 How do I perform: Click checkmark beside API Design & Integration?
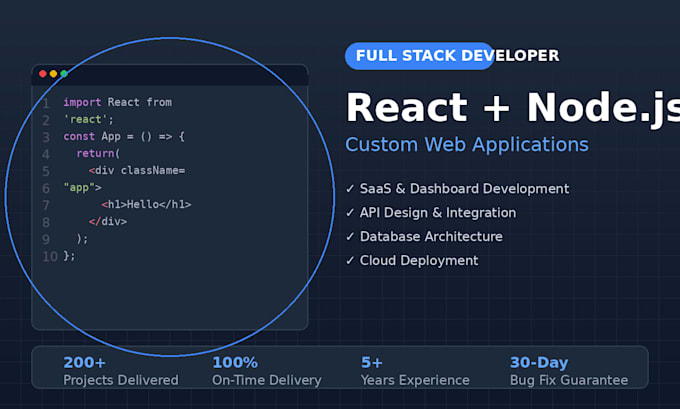(x=350, y=213)
